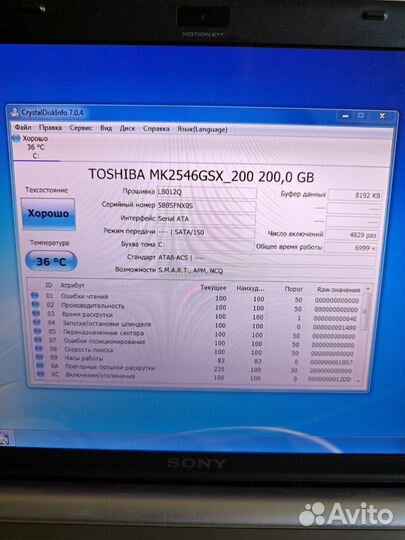Click the Raw-значения column header
This screenshot has height=540, width=405.
tap(339, 290)
